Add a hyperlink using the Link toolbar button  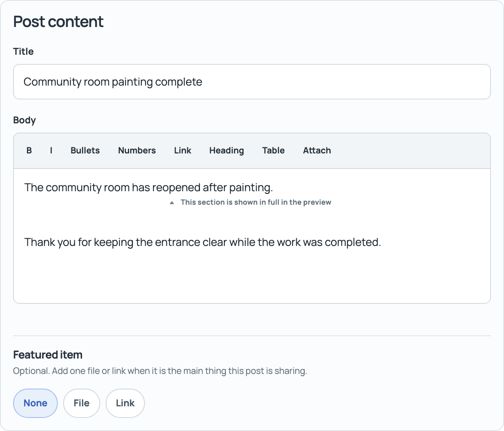(x=183, y=150)
